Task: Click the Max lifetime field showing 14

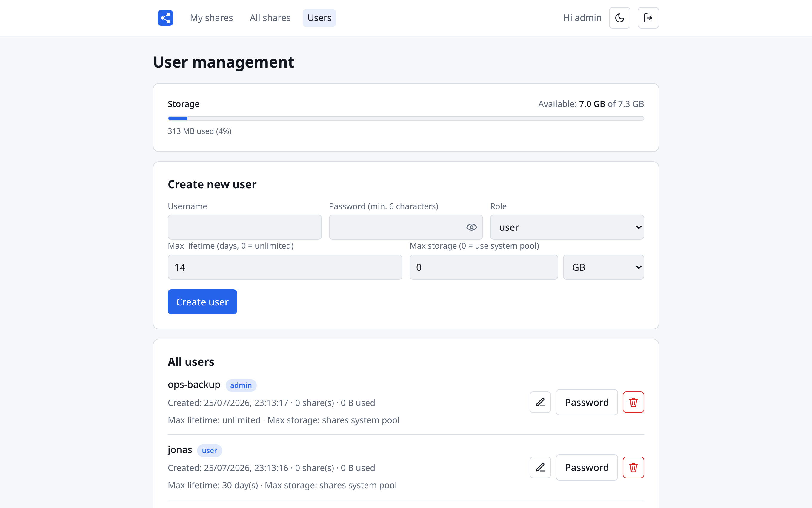Action: pos(285,267)
